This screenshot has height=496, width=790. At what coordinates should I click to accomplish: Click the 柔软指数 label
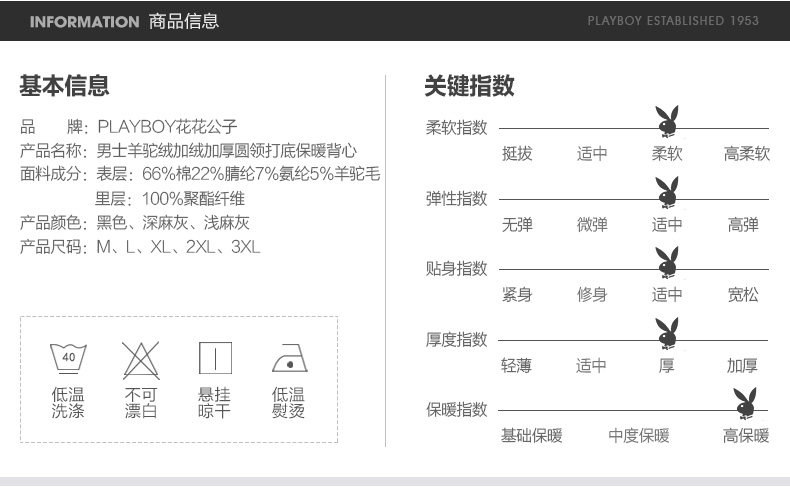[456, 128]
